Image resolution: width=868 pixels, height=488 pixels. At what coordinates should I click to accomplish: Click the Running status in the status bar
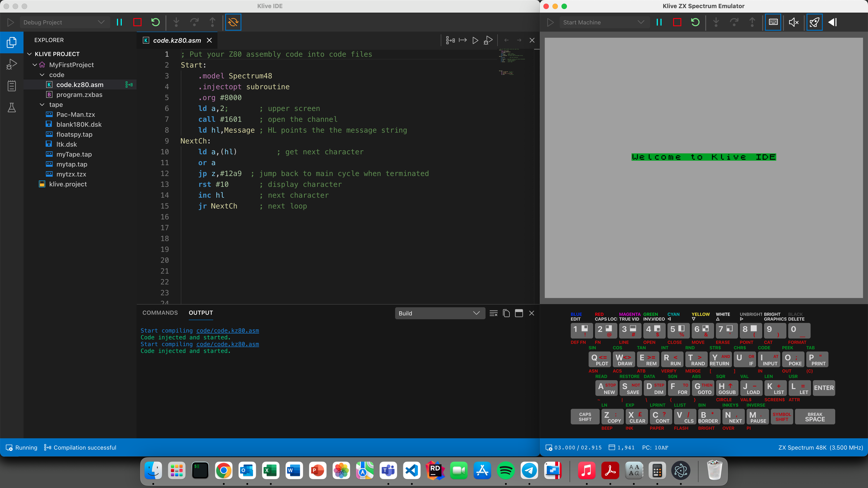(x=21, y=448)
